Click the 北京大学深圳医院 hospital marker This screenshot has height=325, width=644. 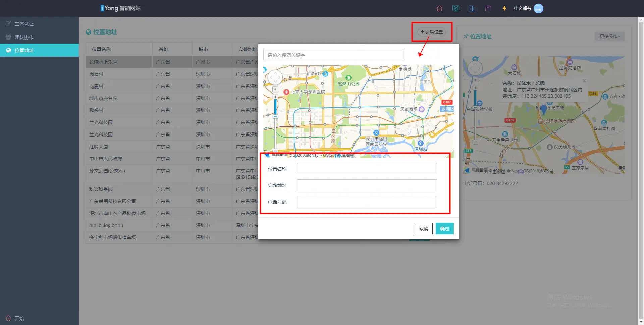coord(286,92)
